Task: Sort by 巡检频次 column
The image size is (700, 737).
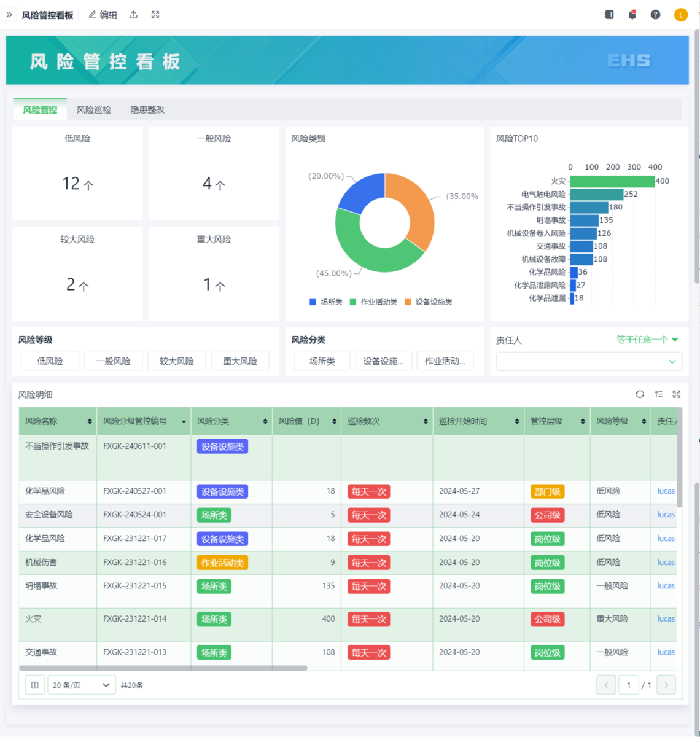Action: (426, 421)
